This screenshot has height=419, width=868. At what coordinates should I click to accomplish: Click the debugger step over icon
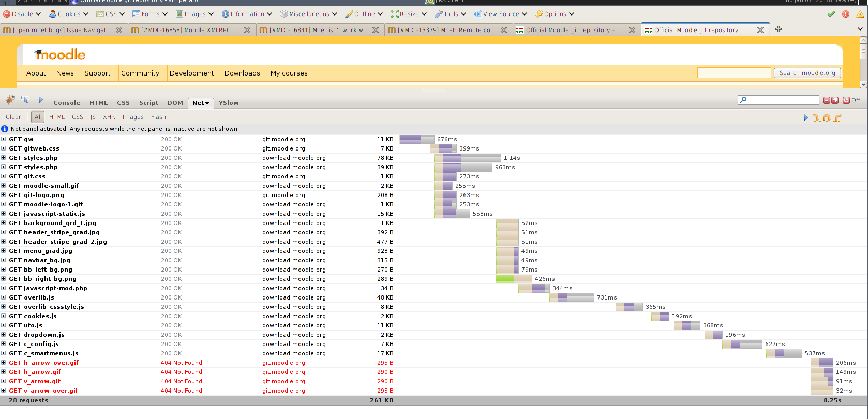click(x=827, y=118)
